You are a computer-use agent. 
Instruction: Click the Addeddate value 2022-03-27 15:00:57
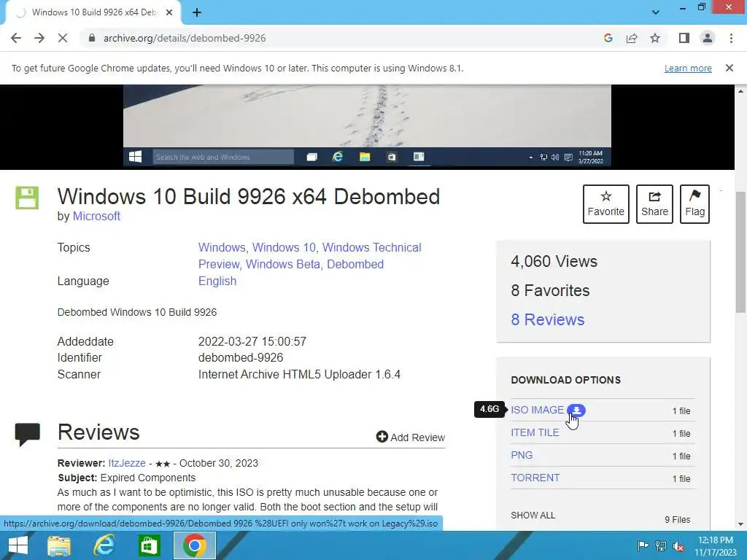click(x=252, y=341)
